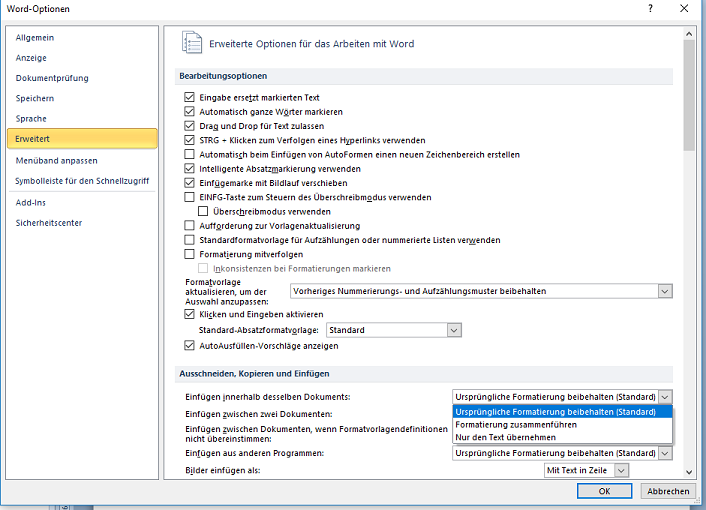The height and width of the screenshot is (510, 706).
Task: Click the Einfügen zwischen zwei Dokumenten label
Action: 258,414
